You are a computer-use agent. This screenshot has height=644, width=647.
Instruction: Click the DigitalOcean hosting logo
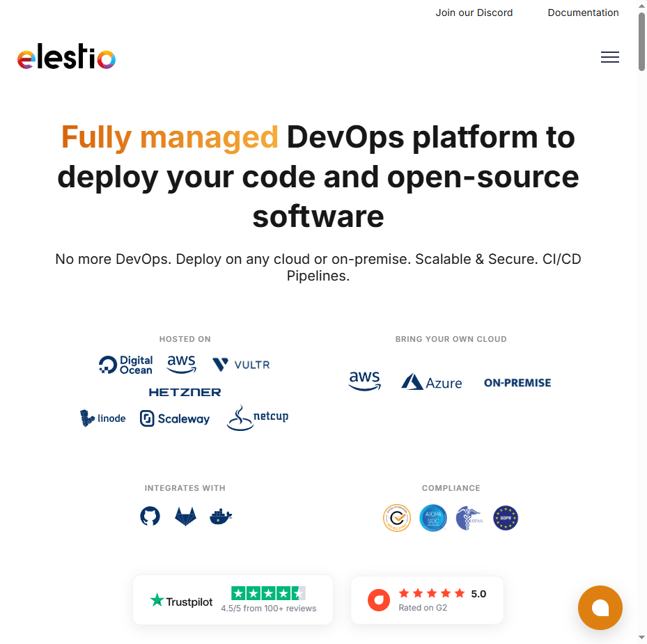(126, 365)
